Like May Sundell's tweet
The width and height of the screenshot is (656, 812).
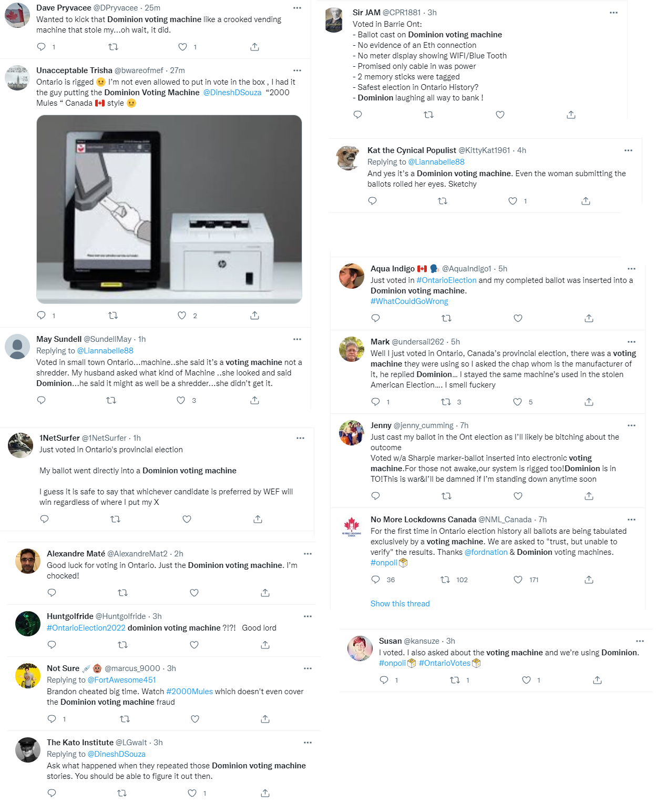181,400
